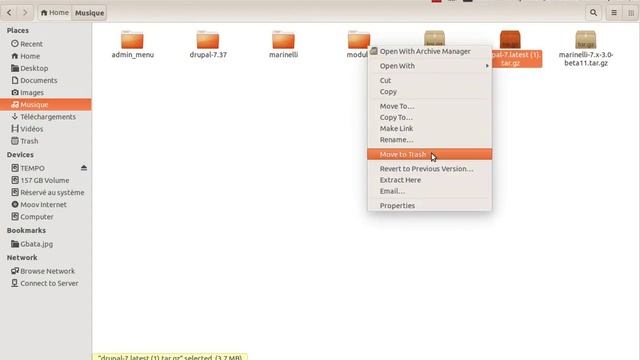Choose Copy from the context menu

(x=429, y=92)
